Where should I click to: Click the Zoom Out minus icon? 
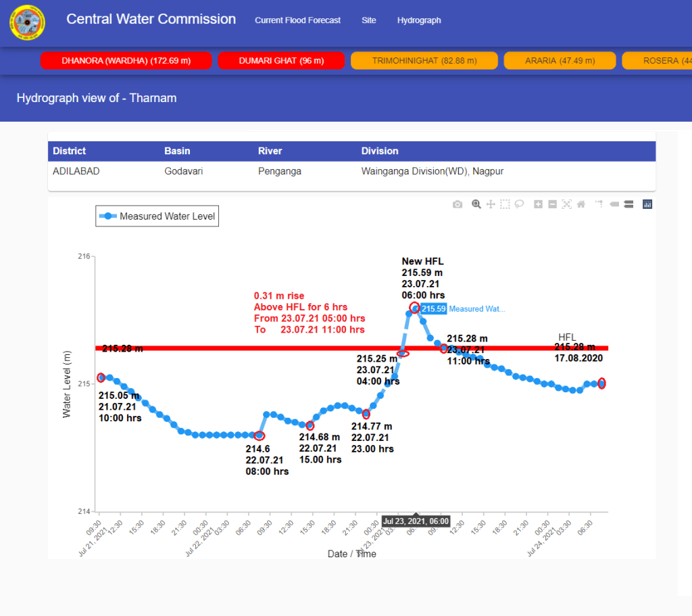coord(552,204)
